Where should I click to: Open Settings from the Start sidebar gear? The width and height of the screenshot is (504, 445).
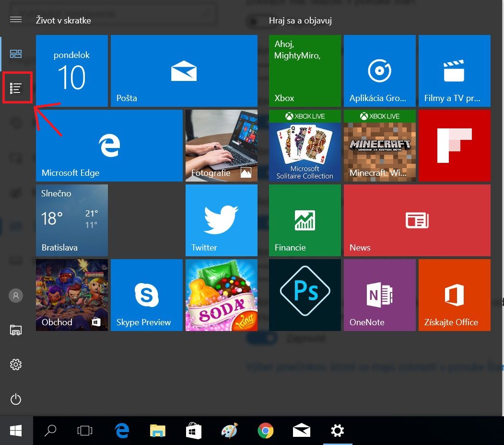pos(16,365)
